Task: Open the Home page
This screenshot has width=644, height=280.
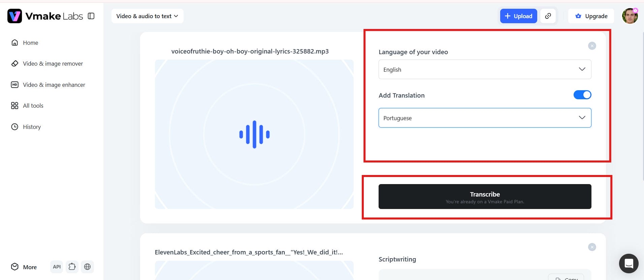Action: [x=30, y=43]
